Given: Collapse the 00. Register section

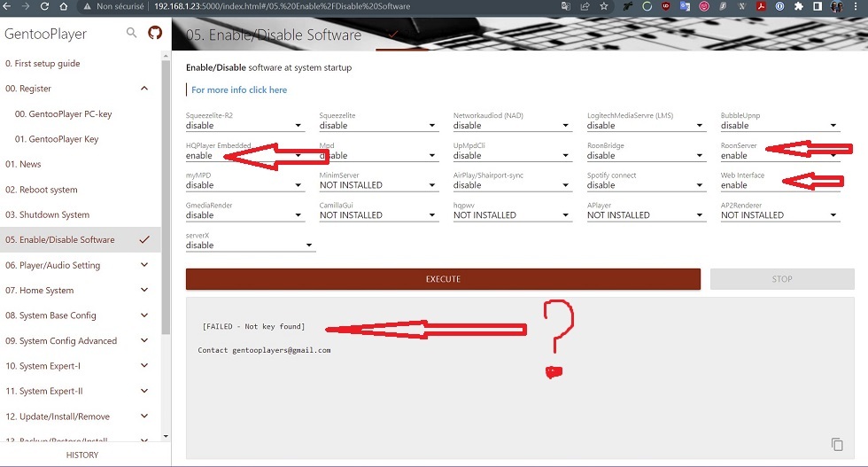Looking at the screenshot, I should click(x=144, y=88).
